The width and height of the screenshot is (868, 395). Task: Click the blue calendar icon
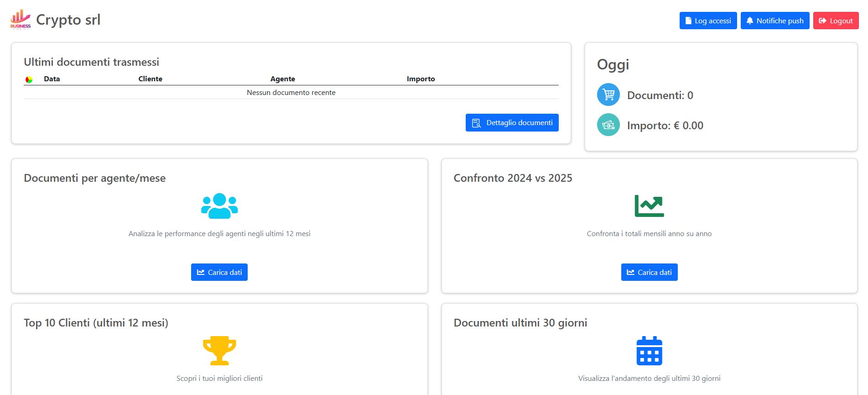pos(649,351)
